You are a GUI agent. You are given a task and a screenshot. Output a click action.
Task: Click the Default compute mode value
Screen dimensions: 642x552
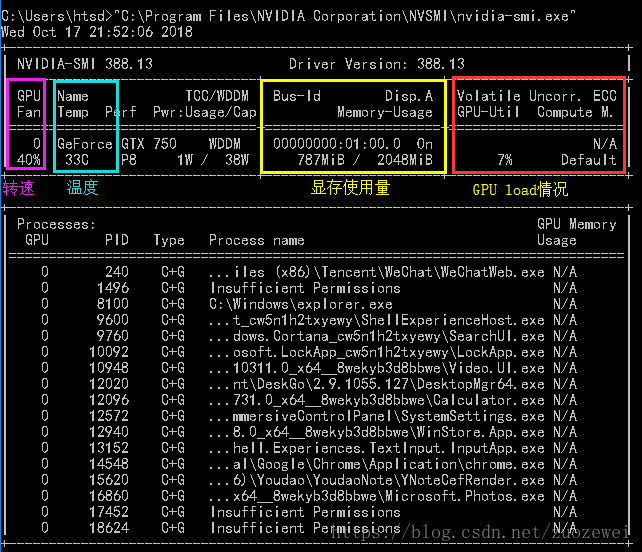[x=588, y=160]
